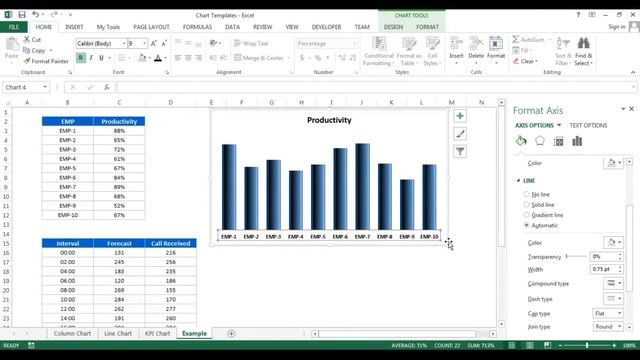Open the font size dropdown
The image size is (640, 360).
point(144,43)
